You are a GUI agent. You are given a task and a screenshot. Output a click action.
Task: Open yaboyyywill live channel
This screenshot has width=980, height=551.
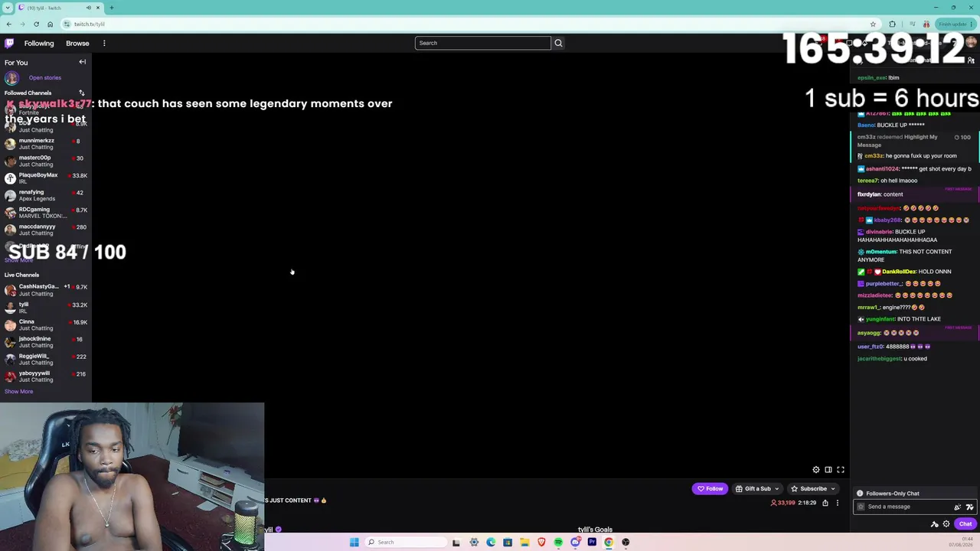pyautogui.click(x=46, y=377)
